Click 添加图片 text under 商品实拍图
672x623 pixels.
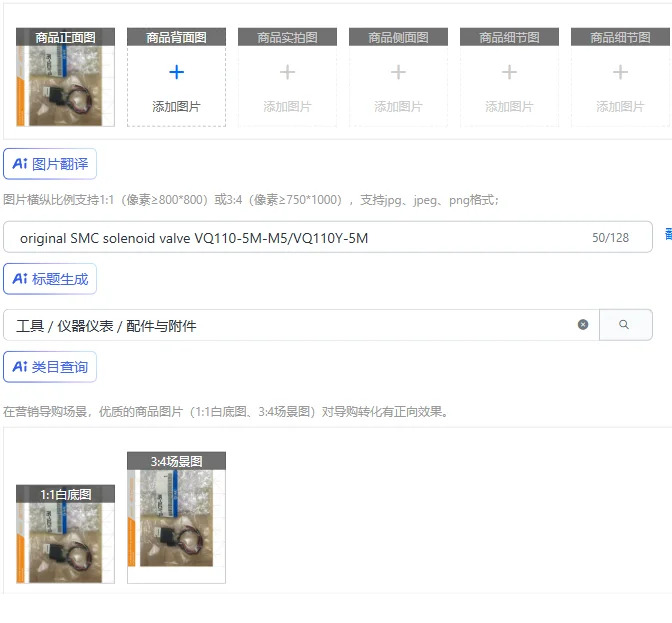tap(287, 106)
